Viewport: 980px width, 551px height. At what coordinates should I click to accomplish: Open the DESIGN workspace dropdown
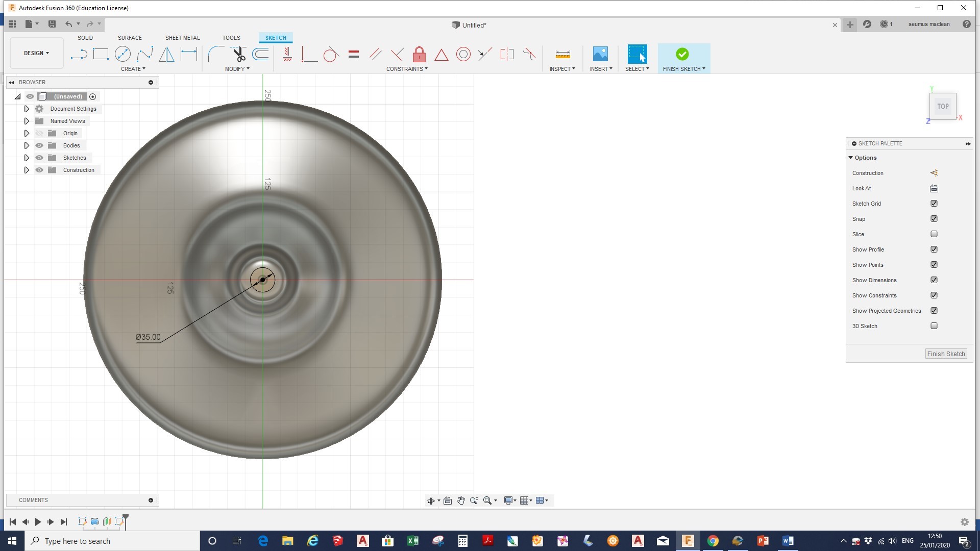[x=36, y=53]
